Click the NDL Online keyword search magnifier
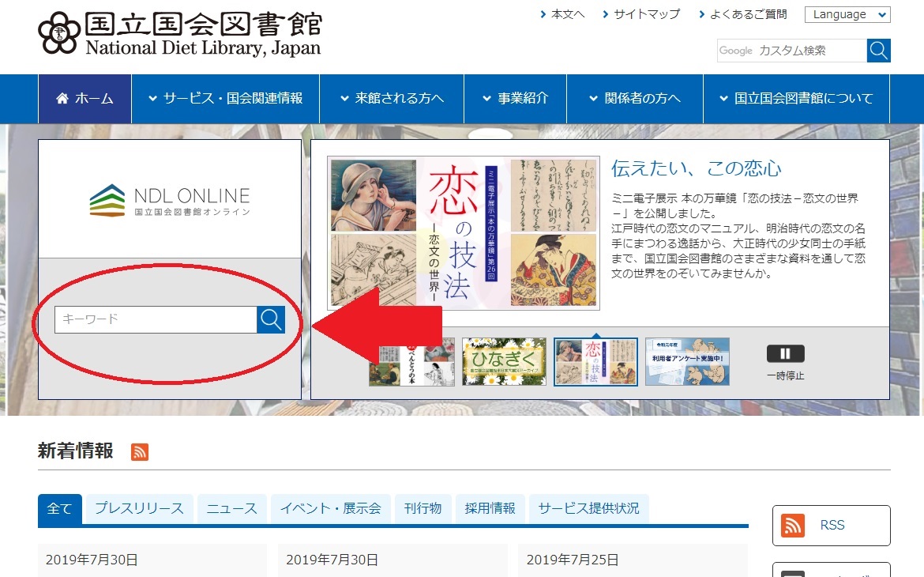The width and height of the screenshot is (924, 577). pyautogui.click(x=271, y=319)
